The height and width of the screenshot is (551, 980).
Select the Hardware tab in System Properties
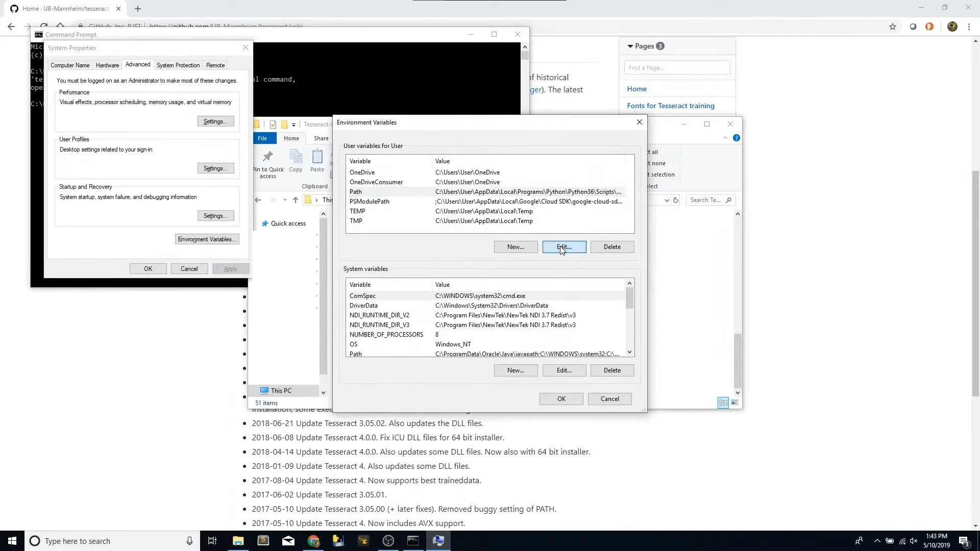point(107,65)
